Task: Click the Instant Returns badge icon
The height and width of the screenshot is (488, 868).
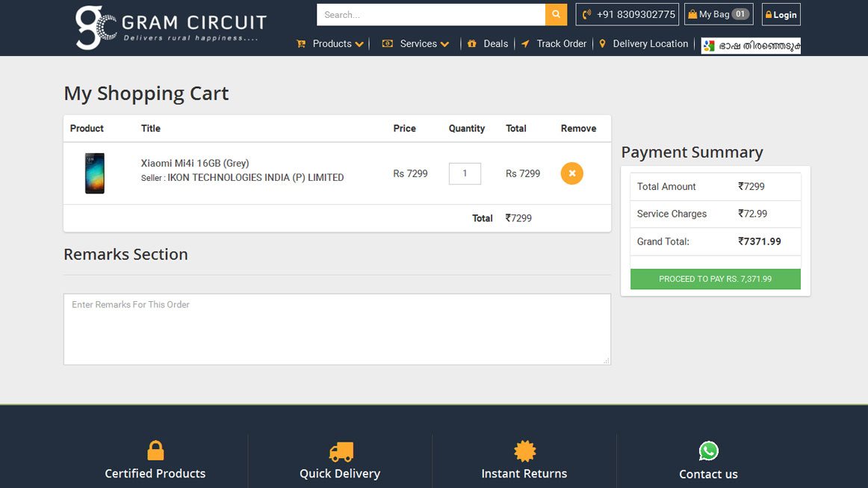Action: click(x=525, y=451)
